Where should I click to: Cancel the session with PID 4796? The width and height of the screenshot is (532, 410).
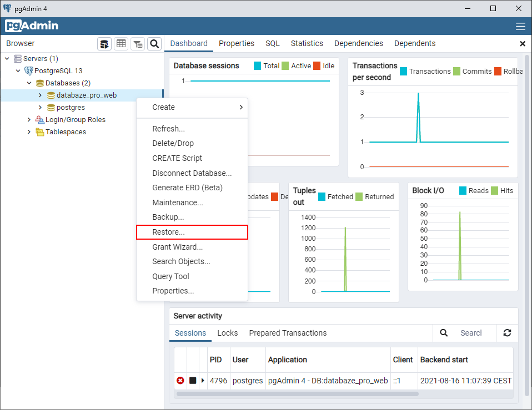pos(180,381)
